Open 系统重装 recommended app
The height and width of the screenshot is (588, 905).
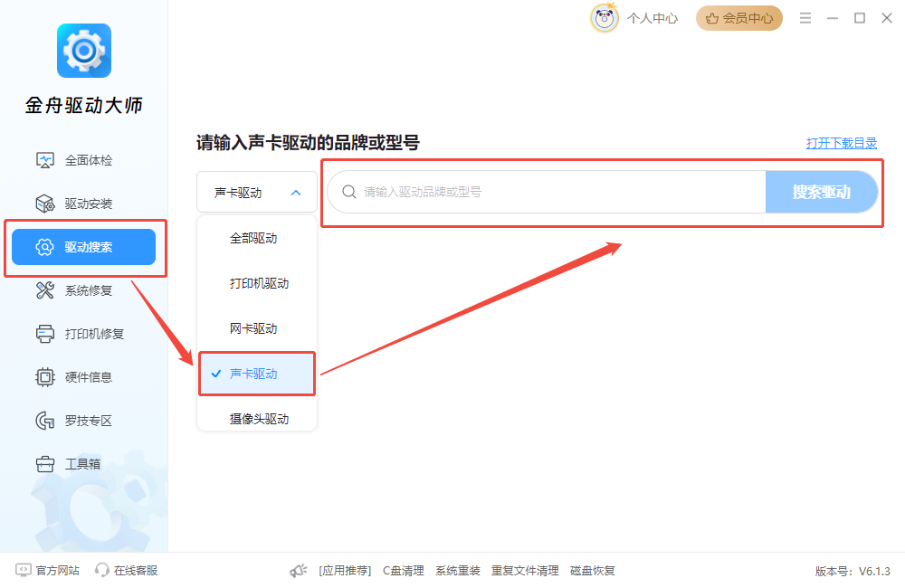tap(458, 571)
